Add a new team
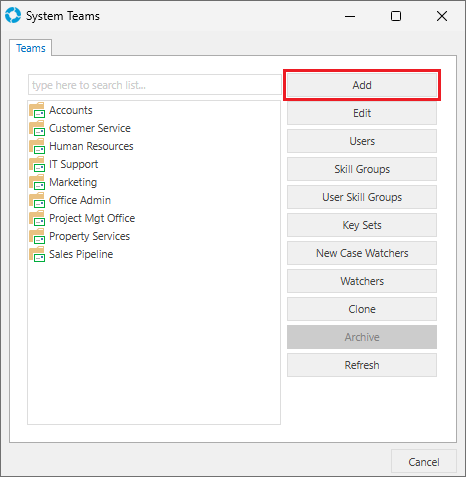This screenshot has height=477, width=466. pyautogui.click(x=362, y=85)
